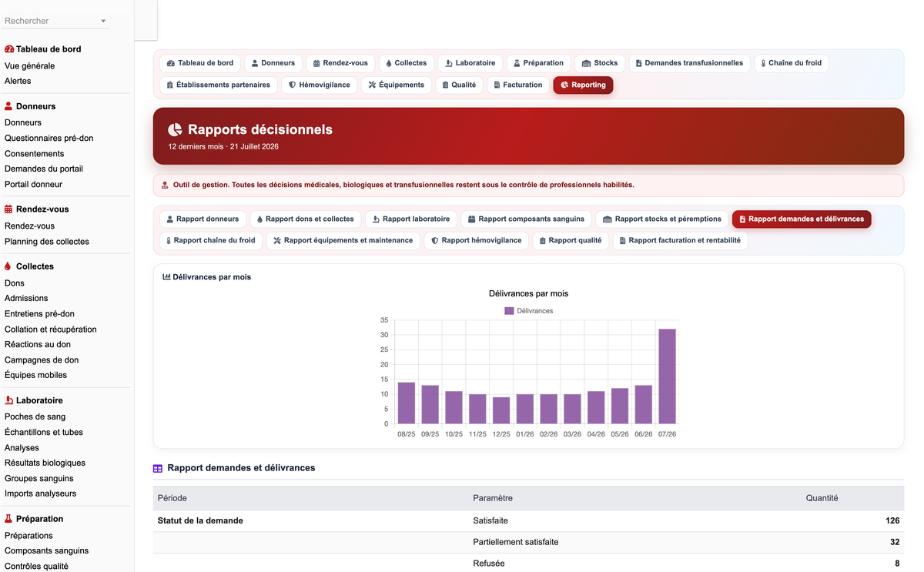The height and width of the screenshot is (572, 924).
Task: Open the Hémovigilance top tab
Action: [x=319, y=85]
